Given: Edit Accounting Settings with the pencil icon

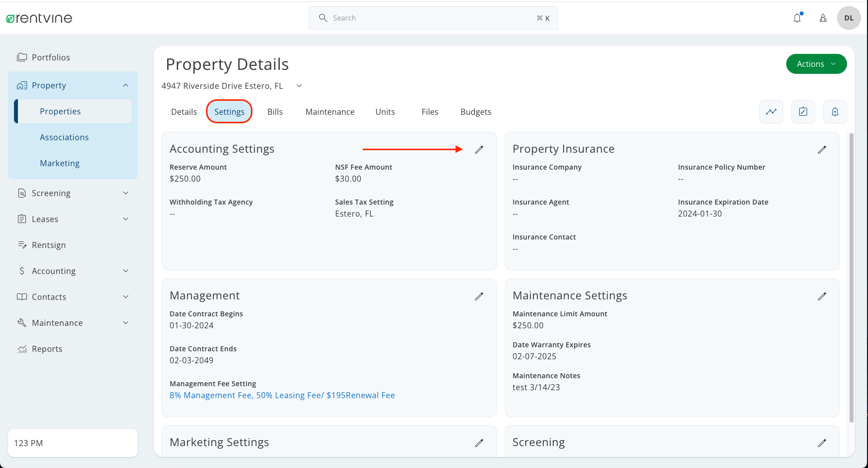Looking at the screenshot, I should (x=479, y=149).
